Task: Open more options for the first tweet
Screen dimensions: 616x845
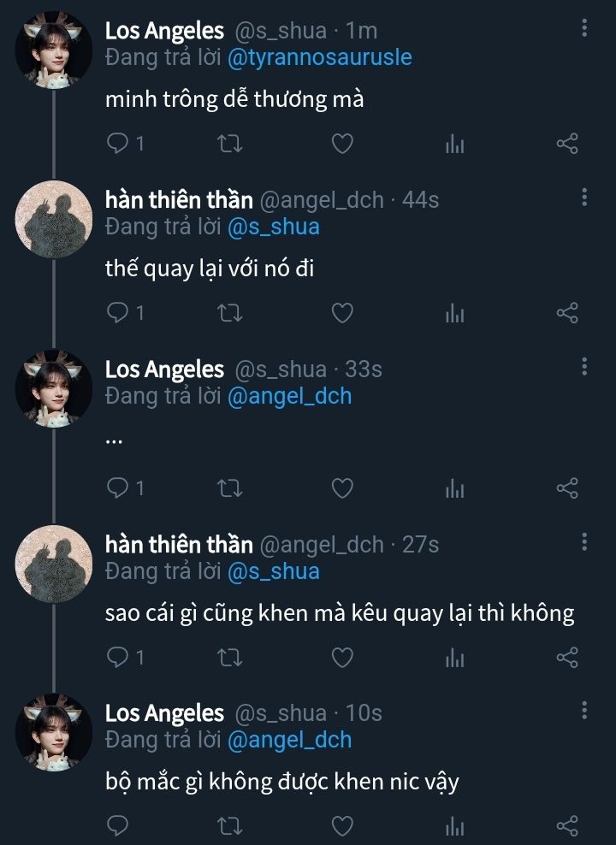Action: [x=584, y=29]
